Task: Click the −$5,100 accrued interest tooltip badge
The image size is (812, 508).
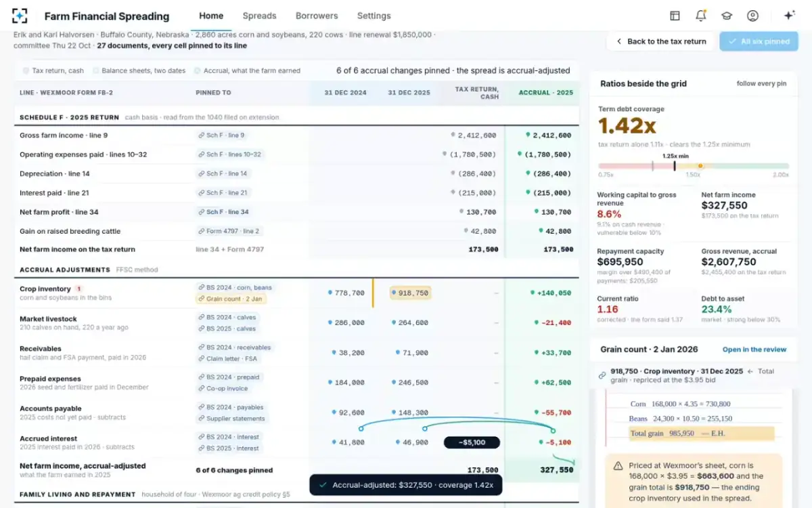Action: (x=472, y=442)
